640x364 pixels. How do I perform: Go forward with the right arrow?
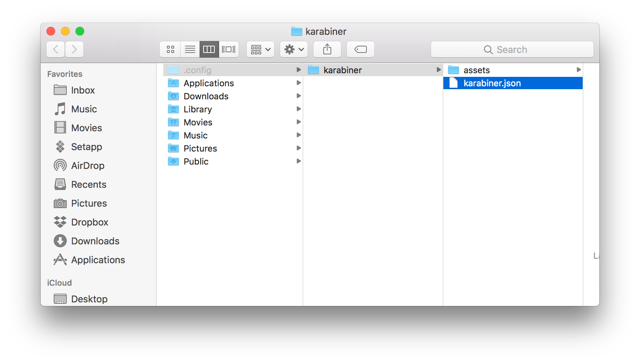coord(74,49)
